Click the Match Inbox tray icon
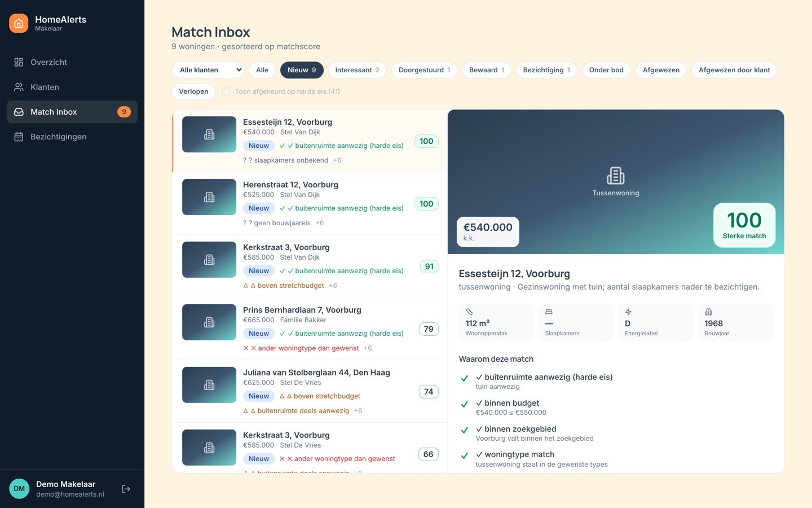This screenshot has height=508, width=812. click(x=19, y=112)
